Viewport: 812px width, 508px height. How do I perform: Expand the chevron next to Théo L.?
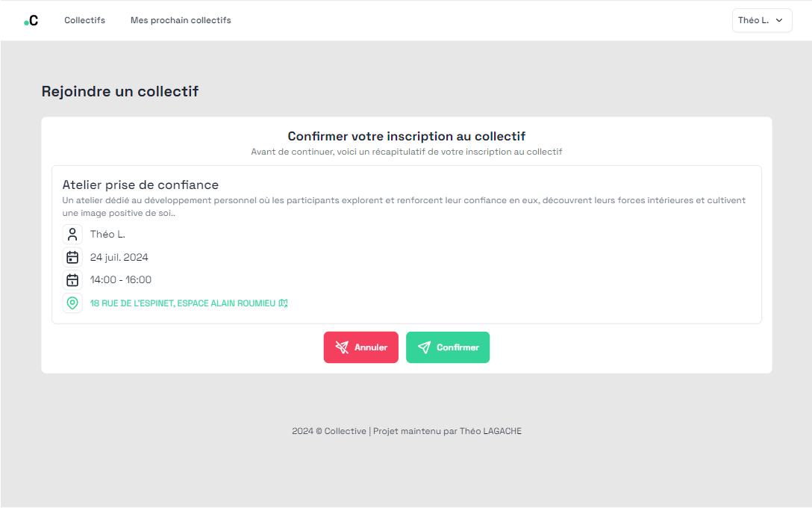click(779, 20)
